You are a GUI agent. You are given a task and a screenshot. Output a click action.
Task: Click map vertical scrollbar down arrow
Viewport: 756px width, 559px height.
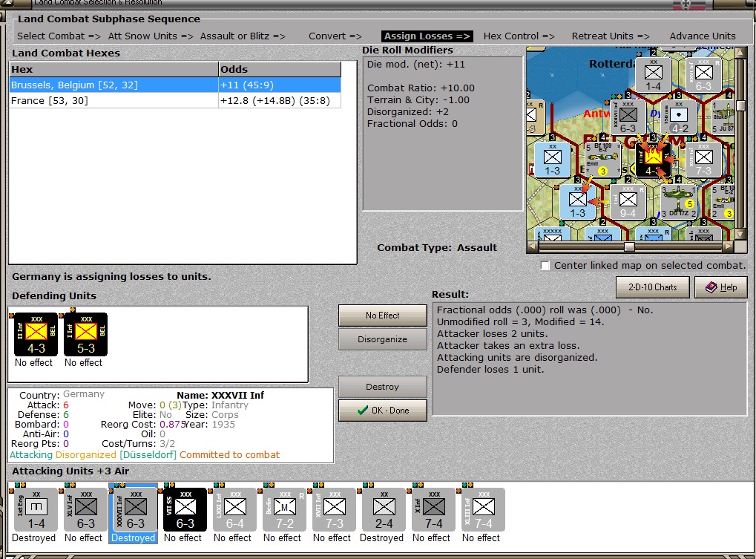coord(740,235)
